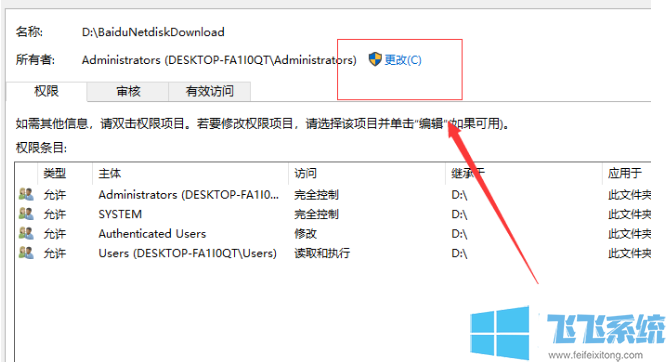
Task: Click the user icon in Users row
Action: (x=26, y=253)
